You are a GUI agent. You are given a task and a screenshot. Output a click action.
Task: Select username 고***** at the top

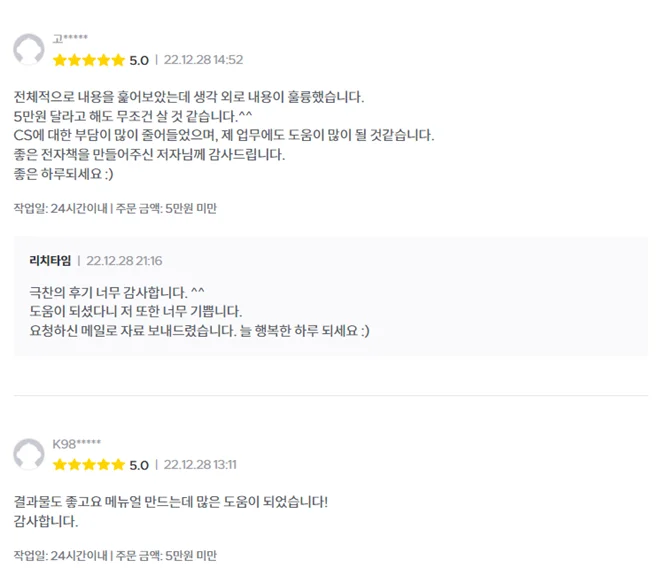tap(70, 39)
